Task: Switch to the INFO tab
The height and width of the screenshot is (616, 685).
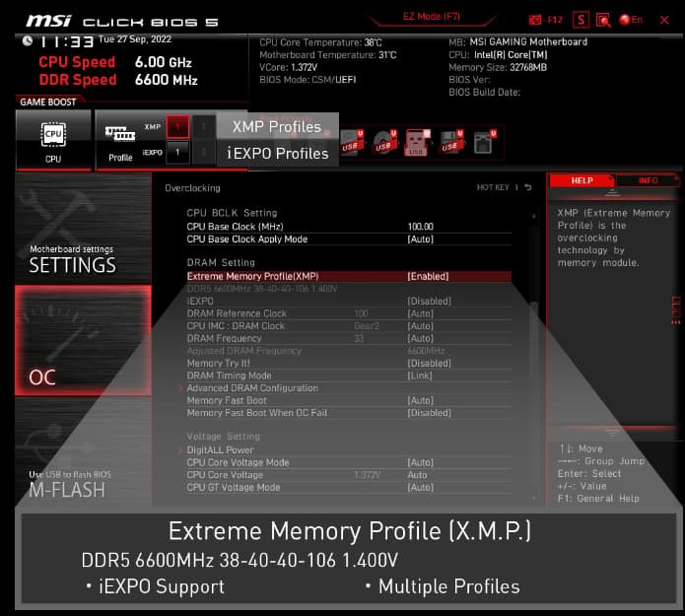Action: pos(648,180)
